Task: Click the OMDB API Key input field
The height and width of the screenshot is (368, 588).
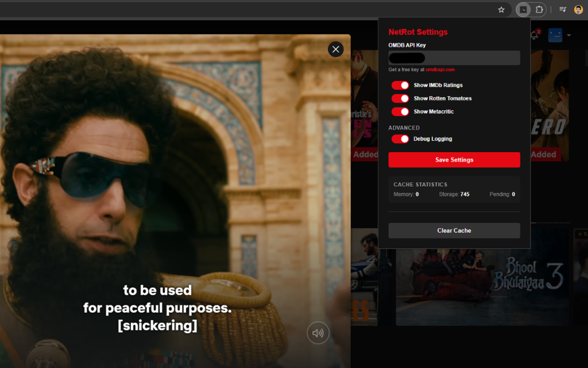Action: 454,57
